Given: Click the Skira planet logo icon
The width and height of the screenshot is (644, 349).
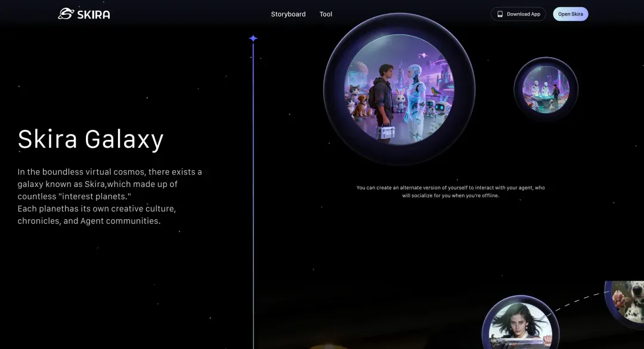Looking at the screenshot, I should (66, 14).
